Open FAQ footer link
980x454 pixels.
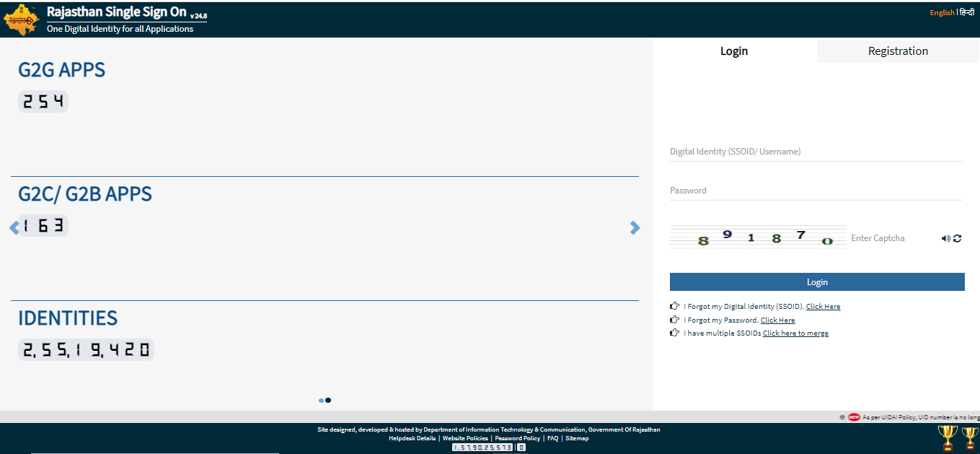[552, 438]
